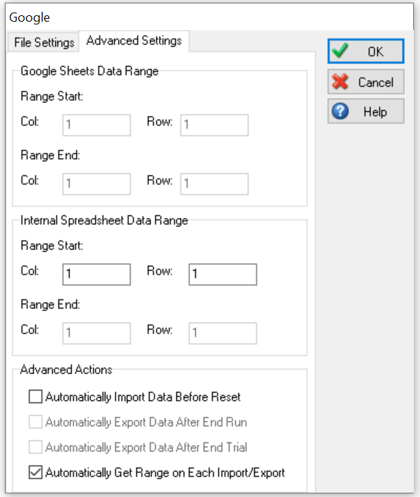
Task: Click the Advanced Actions group label
Action: (66, 370)
